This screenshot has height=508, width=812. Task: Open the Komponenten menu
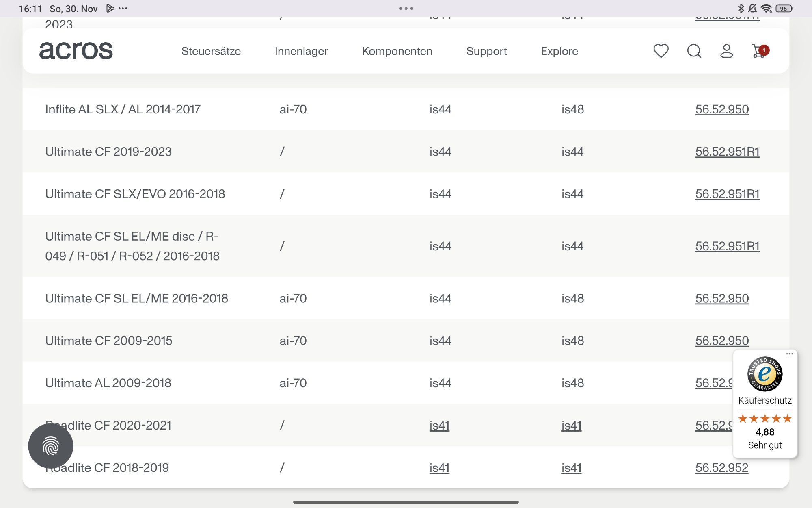397,51
